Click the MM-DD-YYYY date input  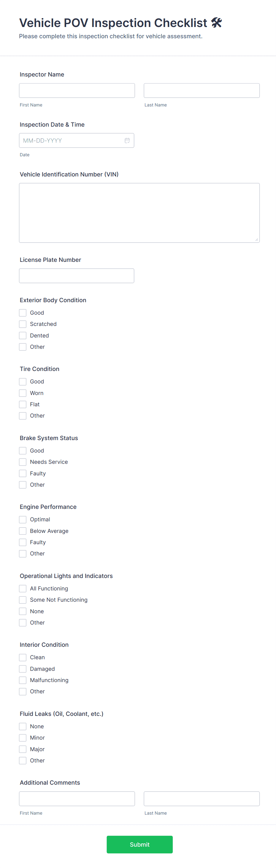coord(71,141)
